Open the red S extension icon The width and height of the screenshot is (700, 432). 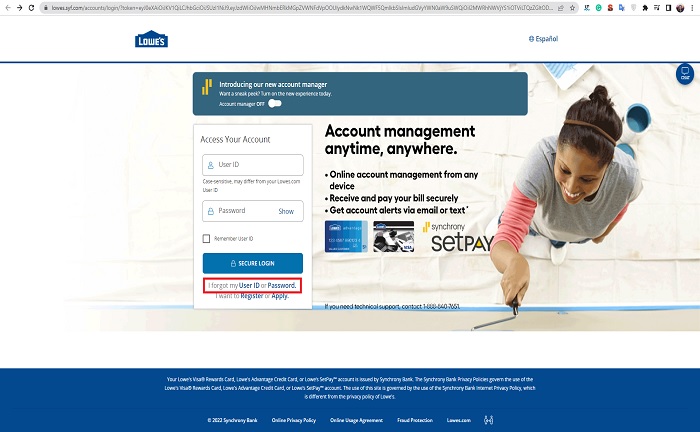pyautogui.click(x=610, y=8)
